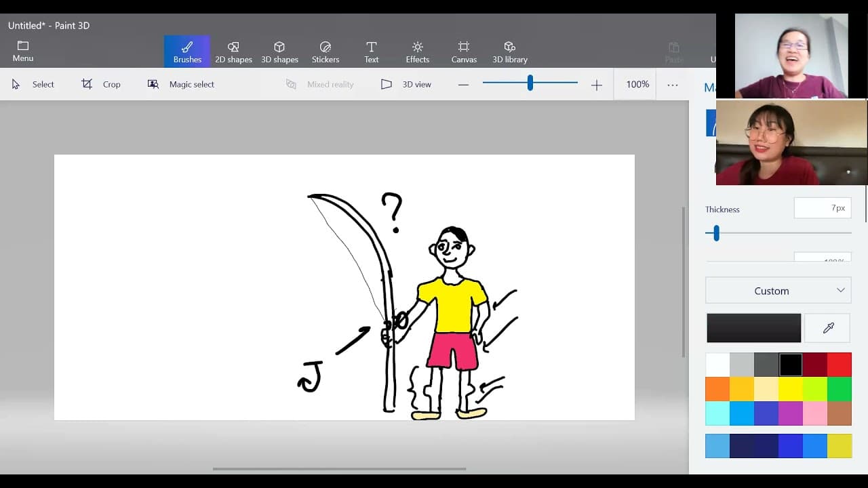This screenshot has width=868, height=488.
Task: Select the Brushes tab
Action: pos(187,52)
